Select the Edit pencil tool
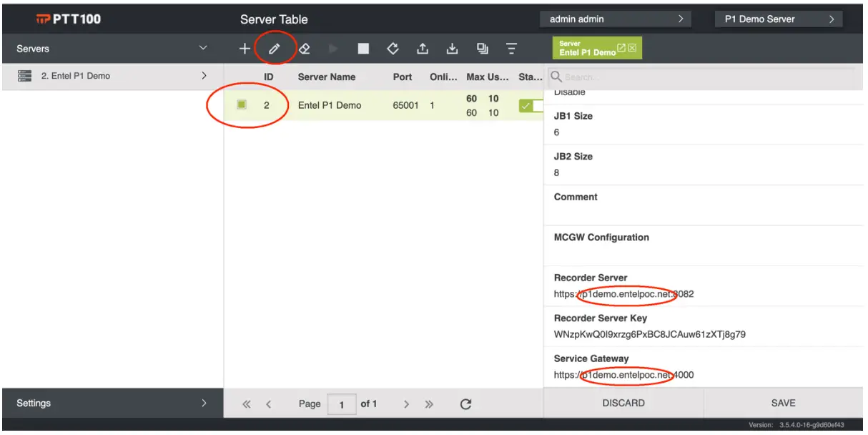868x435 pixels. [275, 48]
